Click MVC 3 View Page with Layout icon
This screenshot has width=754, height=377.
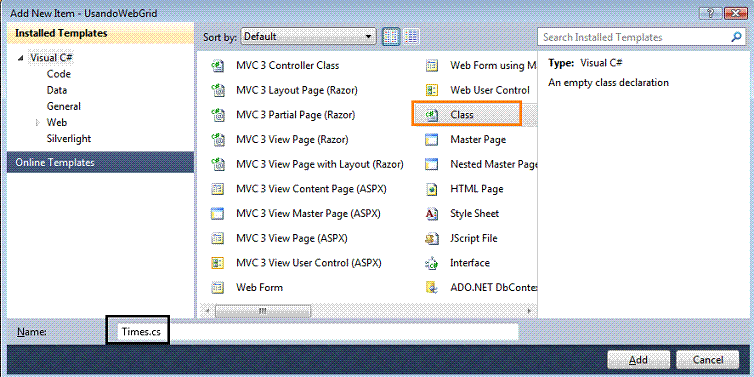pos(218,164)
